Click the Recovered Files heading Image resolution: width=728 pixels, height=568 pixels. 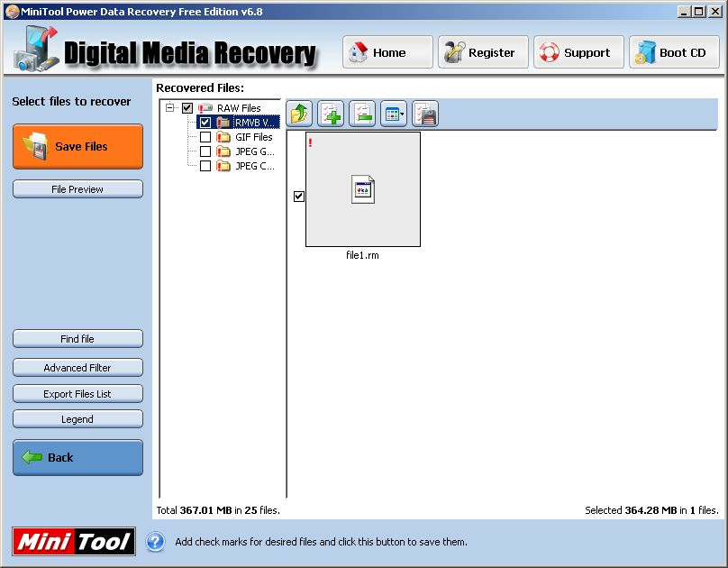[x=200, y=87]
